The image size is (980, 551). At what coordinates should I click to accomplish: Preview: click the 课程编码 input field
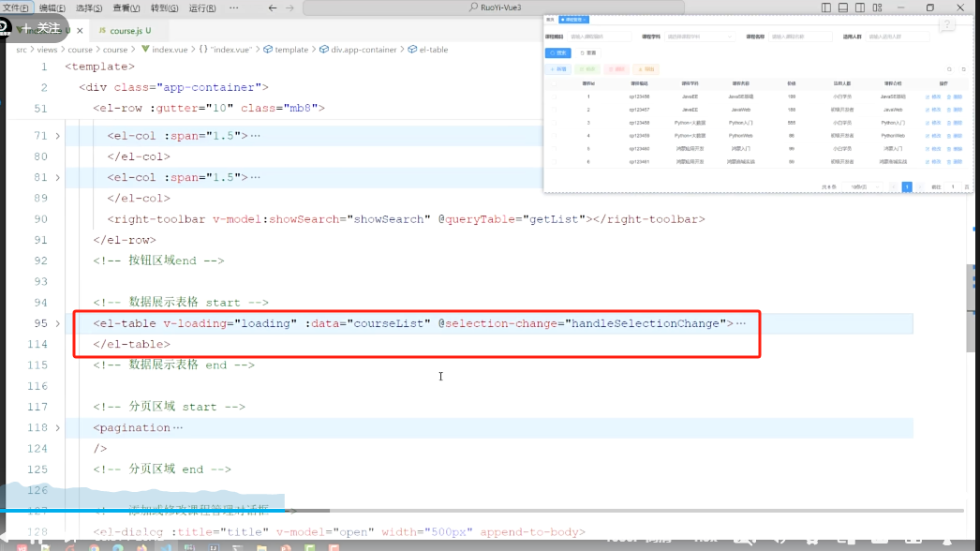(600, 37)
